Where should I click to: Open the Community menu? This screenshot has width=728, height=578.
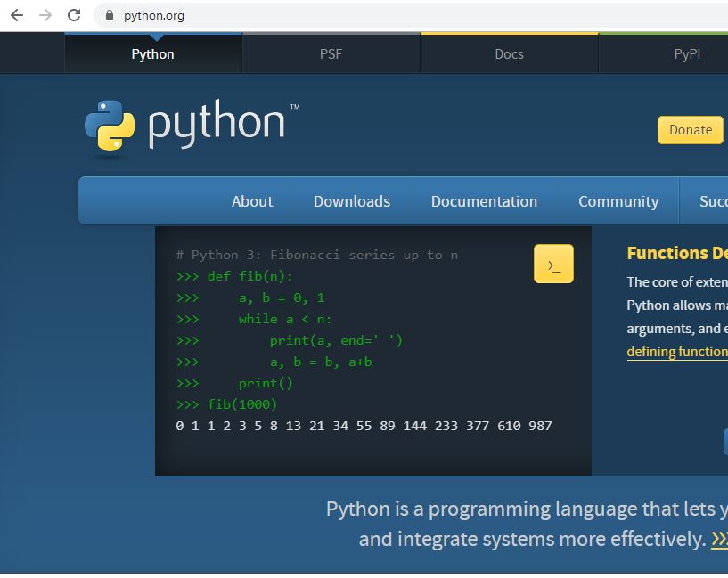click(x=618, y=201)
